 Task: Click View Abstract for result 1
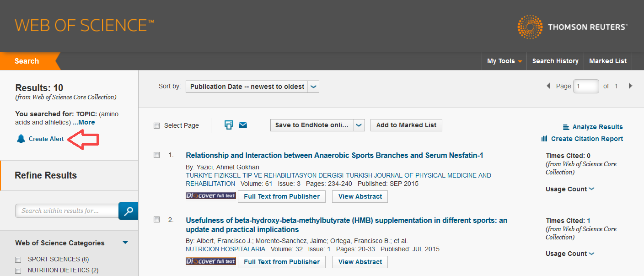pos(360,196)
